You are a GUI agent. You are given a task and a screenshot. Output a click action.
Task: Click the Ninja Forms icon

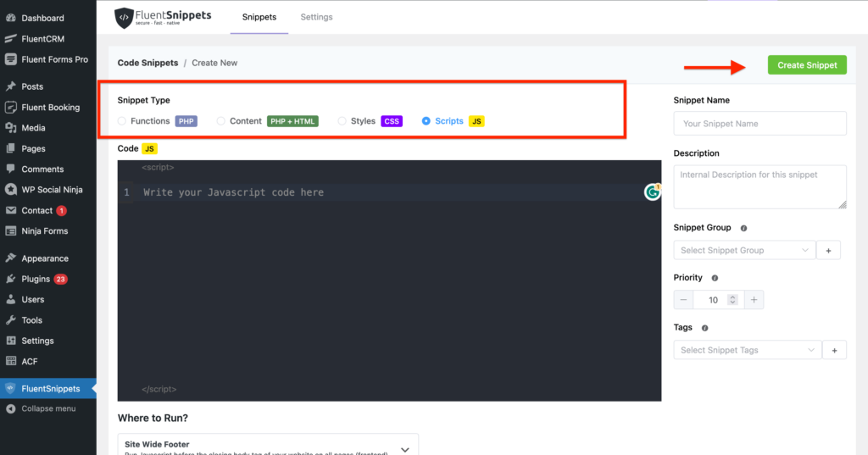[x=10, y=230]
